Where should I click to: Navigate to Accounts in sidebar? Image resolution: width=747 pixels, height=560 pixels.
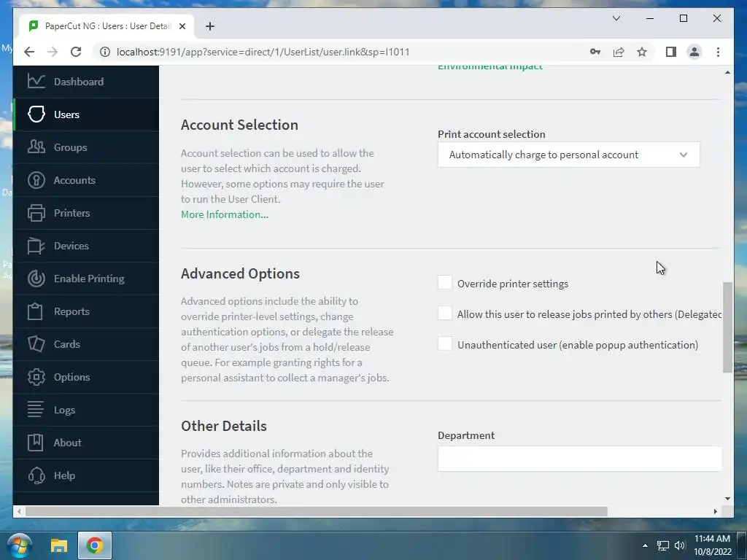(x=75, y=181)
